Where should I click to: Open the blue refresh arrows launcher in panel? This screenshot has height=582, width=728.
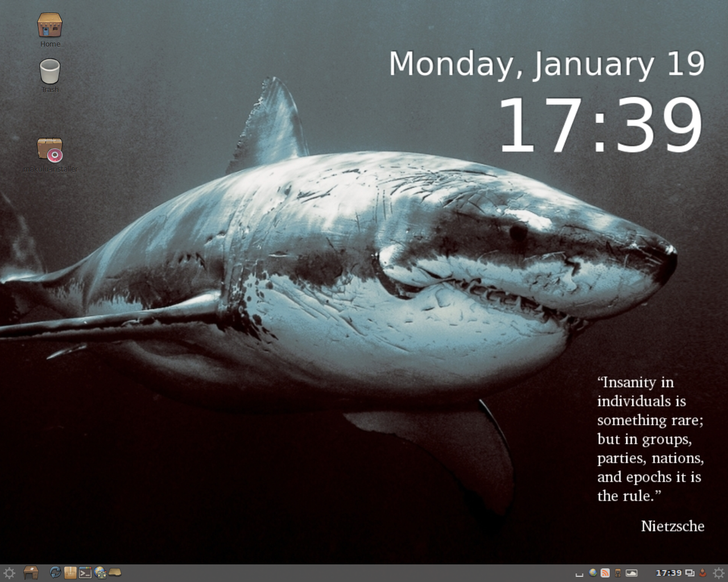pyautogui.click(x=55, y=573)
